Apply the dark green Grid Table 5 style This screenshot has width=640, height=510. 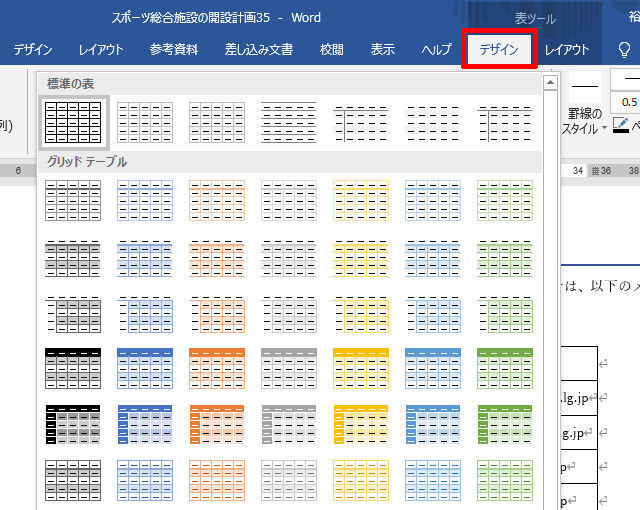tap(504, 424)
